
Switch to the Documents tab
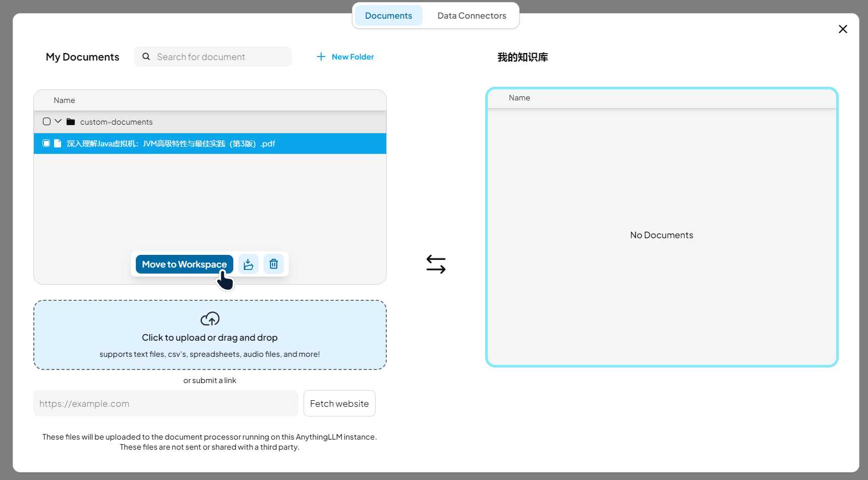(388, 16)
